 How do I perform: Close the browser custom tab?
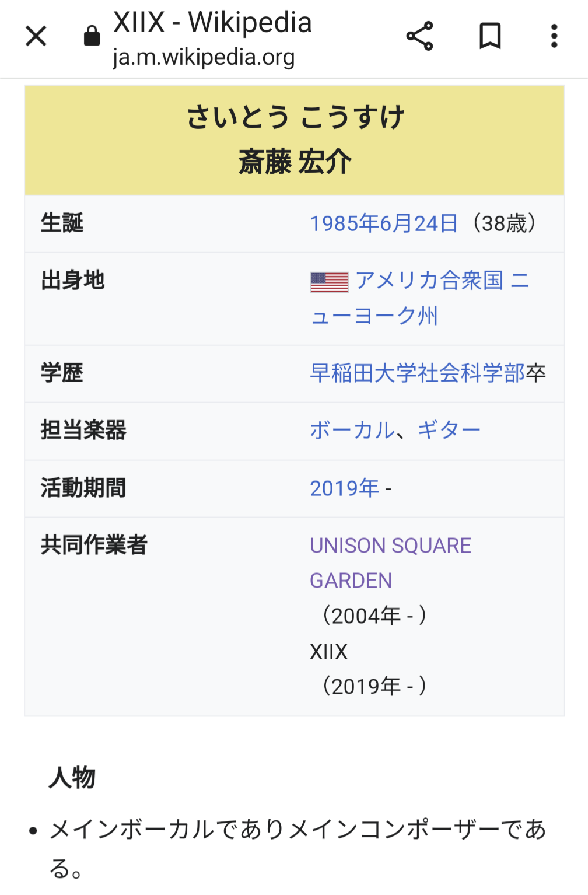36,36
